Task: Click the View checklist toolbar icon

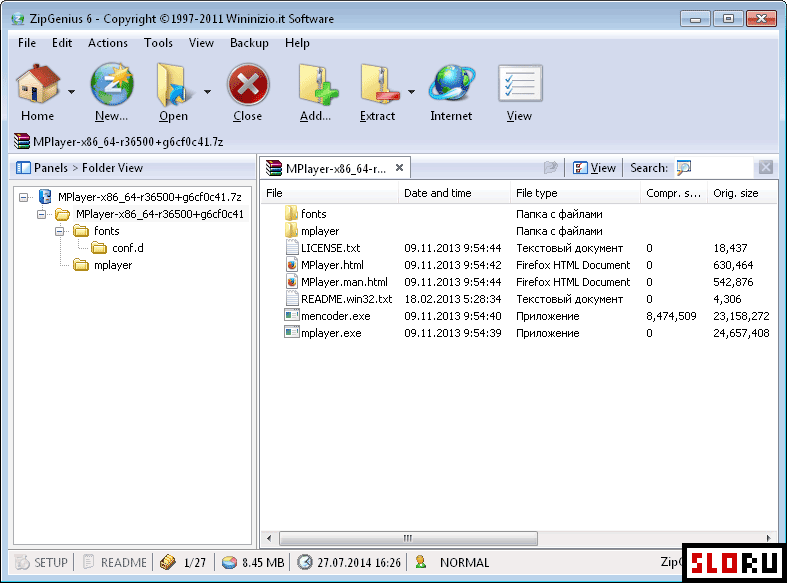Action: coord(519,84)
